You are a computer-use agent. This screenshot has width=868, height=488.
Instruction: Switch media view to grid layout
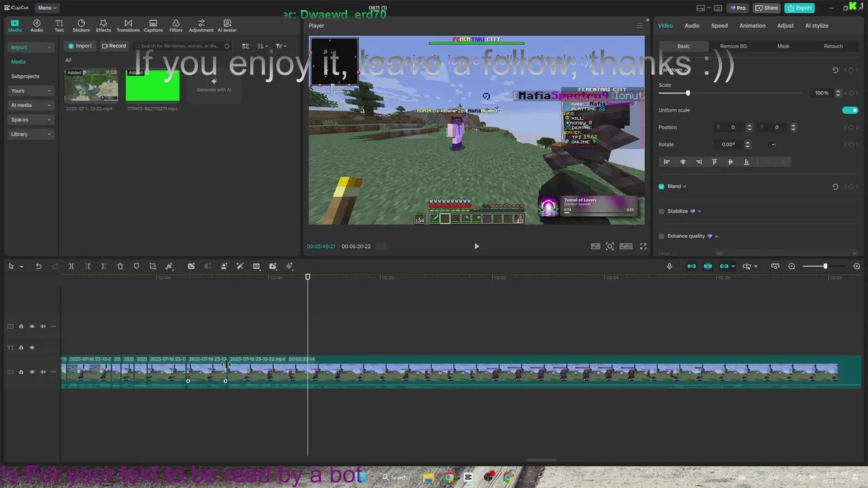point(245,46)
